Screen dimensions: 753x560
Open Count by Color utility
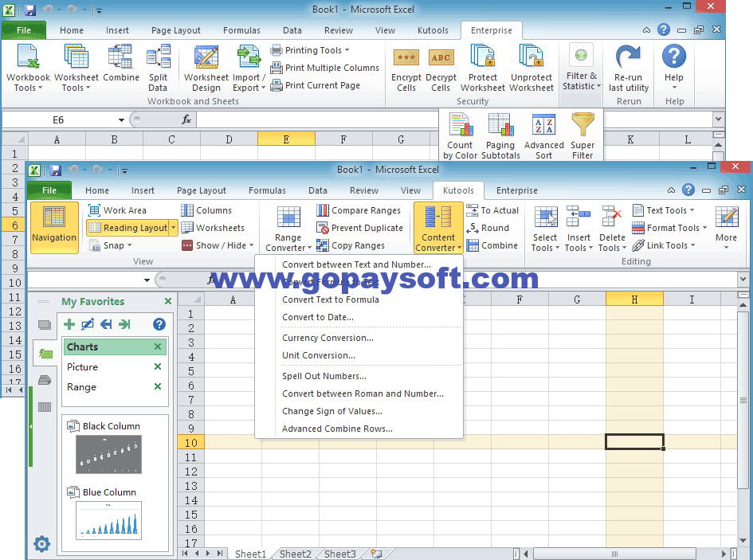(460, 136)
